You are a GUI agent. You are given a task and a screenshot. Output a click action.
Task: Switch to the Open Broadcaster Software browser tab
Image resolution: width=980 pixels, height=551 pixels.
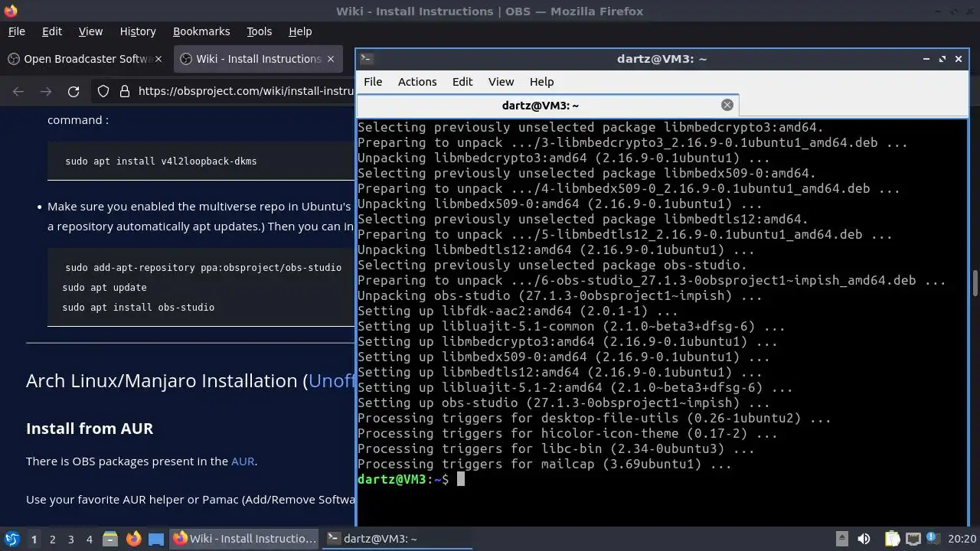[87, 59]
